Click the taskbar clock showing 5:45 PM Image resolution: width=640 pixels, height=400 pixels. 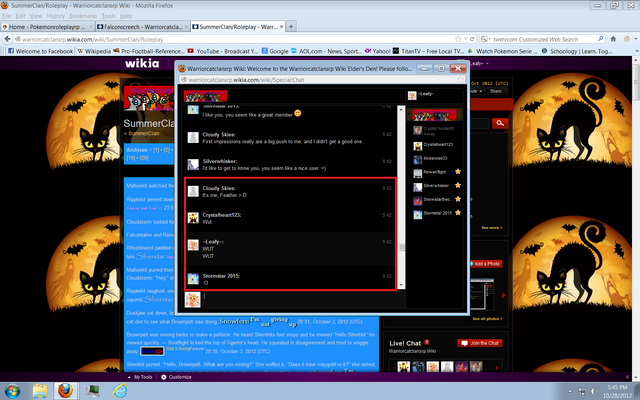(617, 391)
